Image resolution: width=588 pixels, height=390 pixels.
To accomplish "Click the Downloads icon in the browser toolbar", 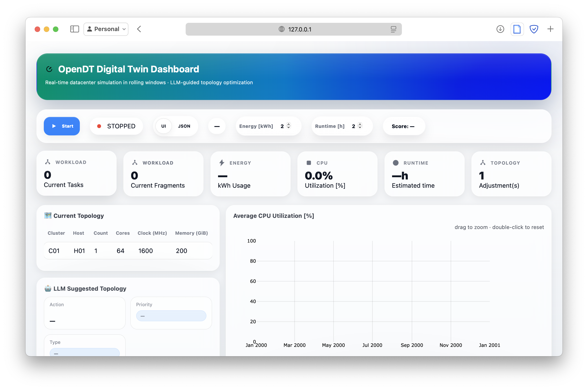I will 500,29.
